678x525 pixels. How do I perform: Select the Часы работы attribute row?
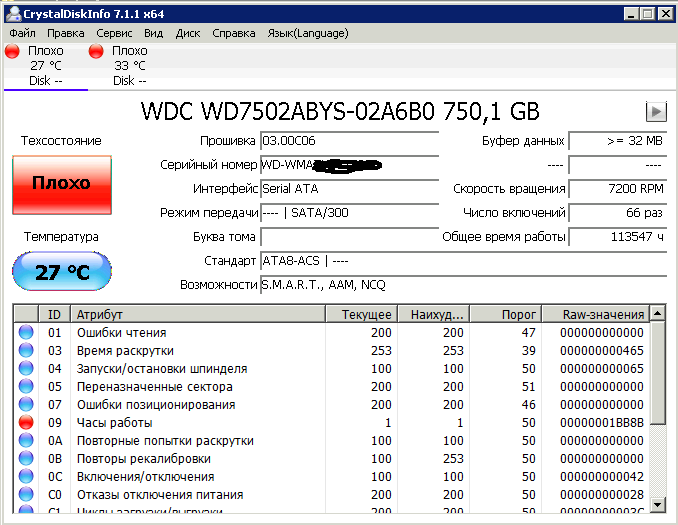click(332, 423)
